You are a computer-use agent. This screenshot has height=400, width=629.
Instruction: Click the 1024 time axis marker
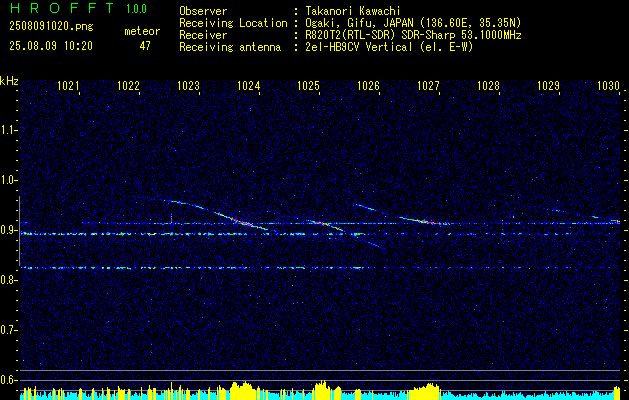coord(249,85)
